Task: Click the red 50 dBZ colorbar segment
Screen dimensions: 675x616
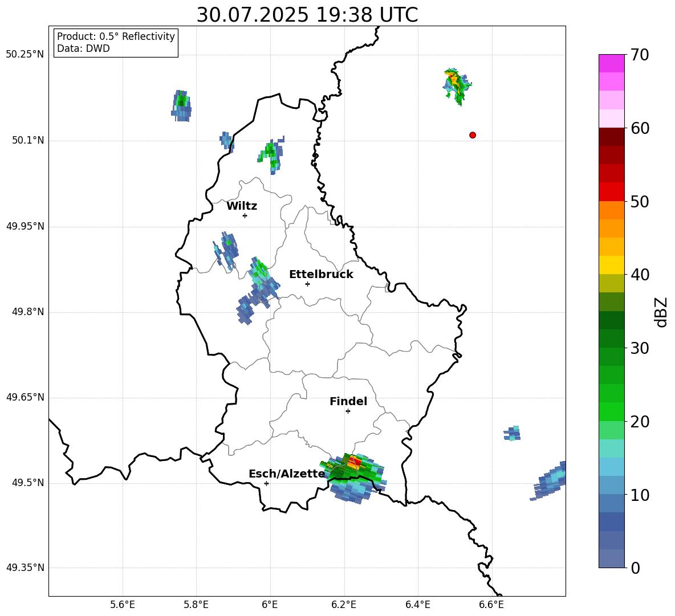Action: pyautogui.click(x=611, y=191)
